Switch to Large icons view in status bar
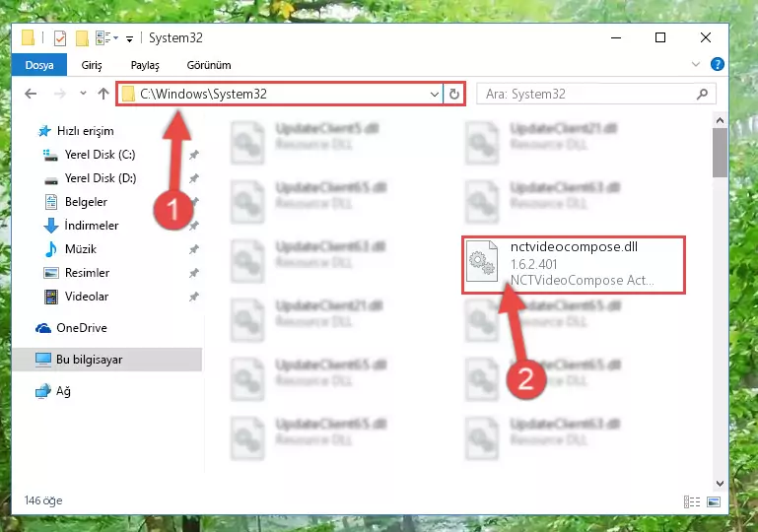Screen dimensions: 758x532 point(714,502)
